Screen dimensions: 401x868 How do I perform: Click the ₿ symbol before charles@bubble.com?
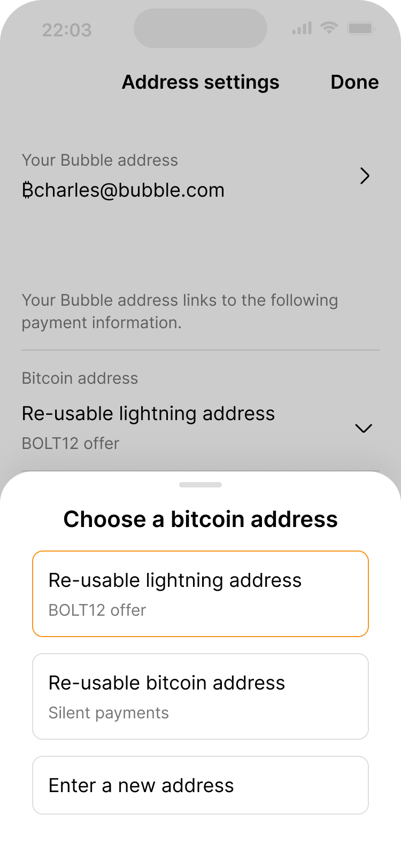point(28,190)
